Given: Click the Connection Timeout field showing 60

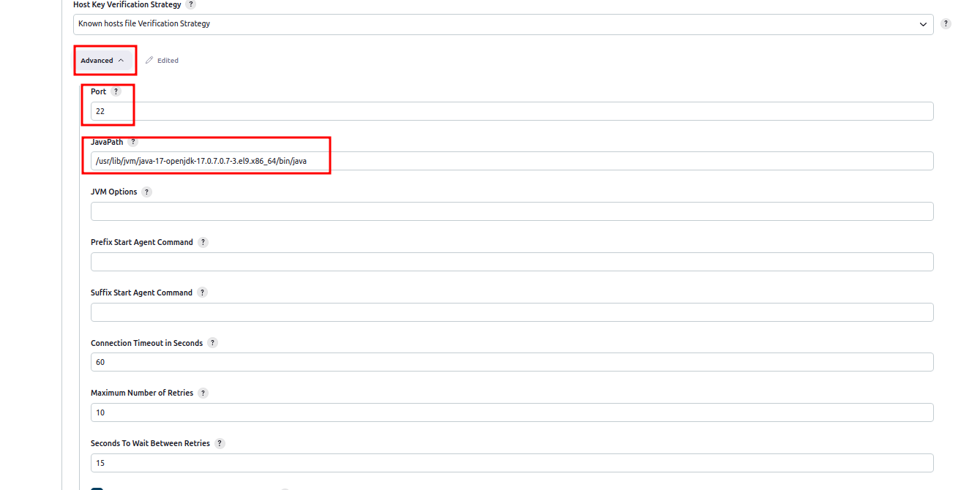Looking at the screenshot, I should click(x=512, y=362).
